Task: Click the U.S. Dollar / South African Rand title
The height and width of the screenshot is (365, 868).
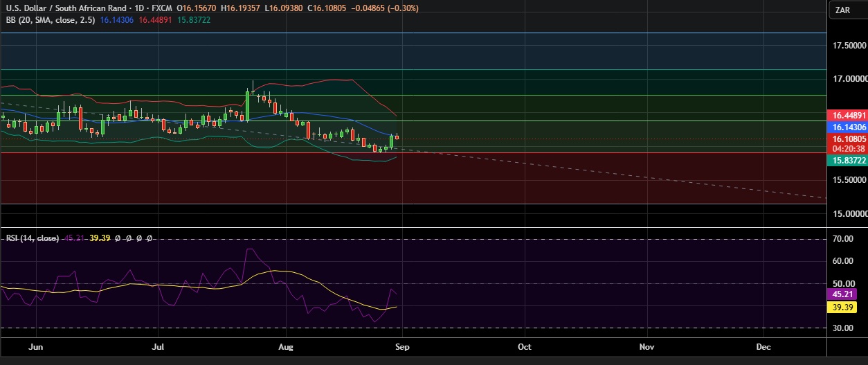Action: 66,8
